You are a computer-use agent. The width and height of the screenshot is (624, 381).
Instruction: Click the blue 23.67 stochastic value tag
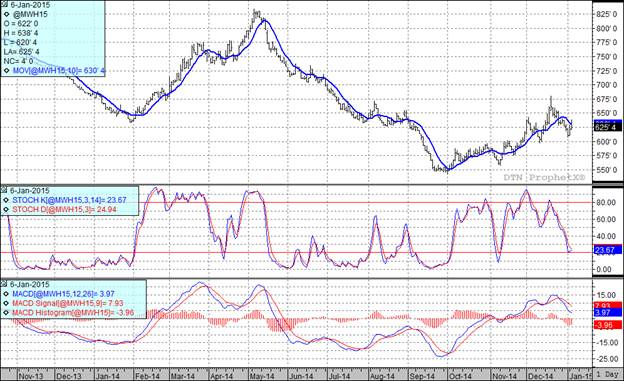608,250
